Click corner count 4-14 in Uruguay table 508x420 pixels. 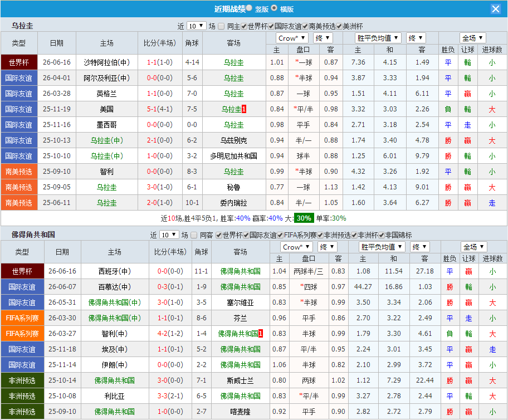[192, 62]
